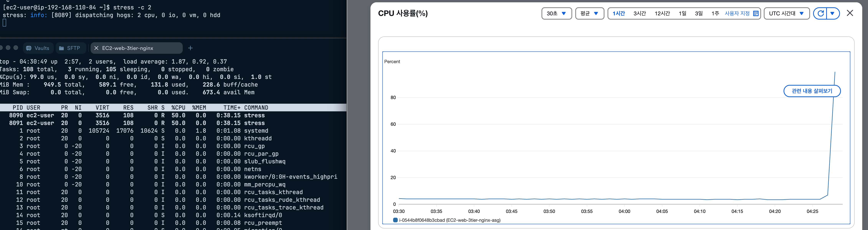Switch to the EC2-web-3tier-nginx tab

(128, 48)
